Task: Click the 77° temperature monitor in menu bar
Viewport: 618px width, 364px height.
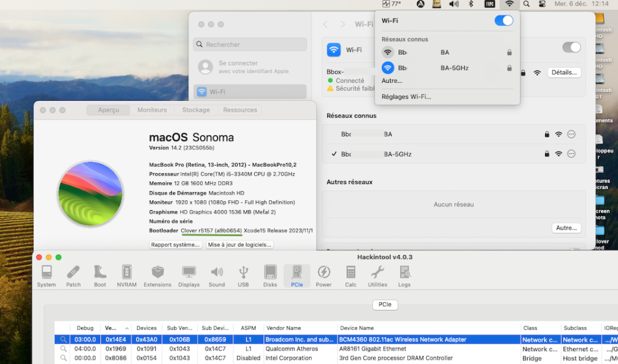Action: [391, 4]
